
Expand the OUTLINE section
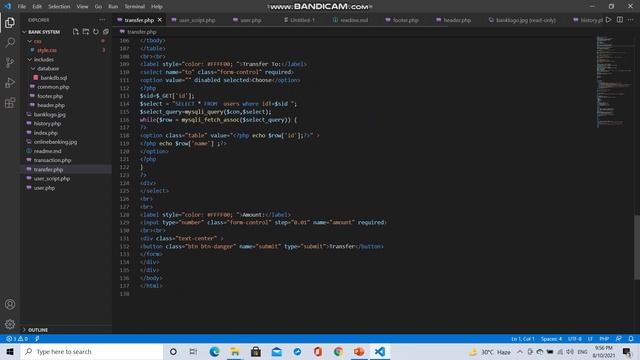[38, 330]
